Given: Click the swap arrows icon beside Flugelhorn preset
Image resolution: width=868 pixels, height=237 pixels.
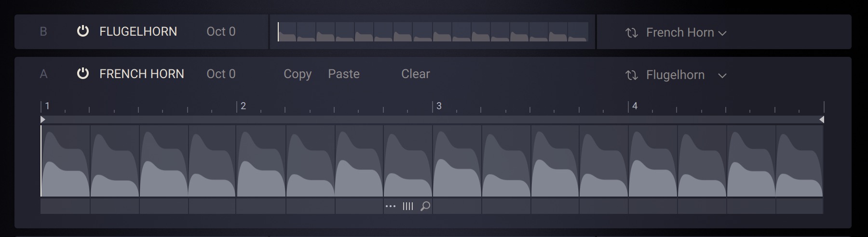Looking at the screenshot, I should (631, 75).
